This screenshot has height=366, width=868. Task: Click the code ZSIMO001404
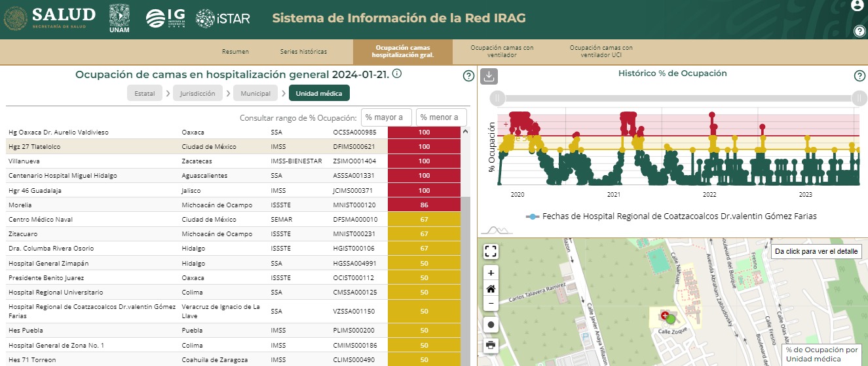point(354,161)
